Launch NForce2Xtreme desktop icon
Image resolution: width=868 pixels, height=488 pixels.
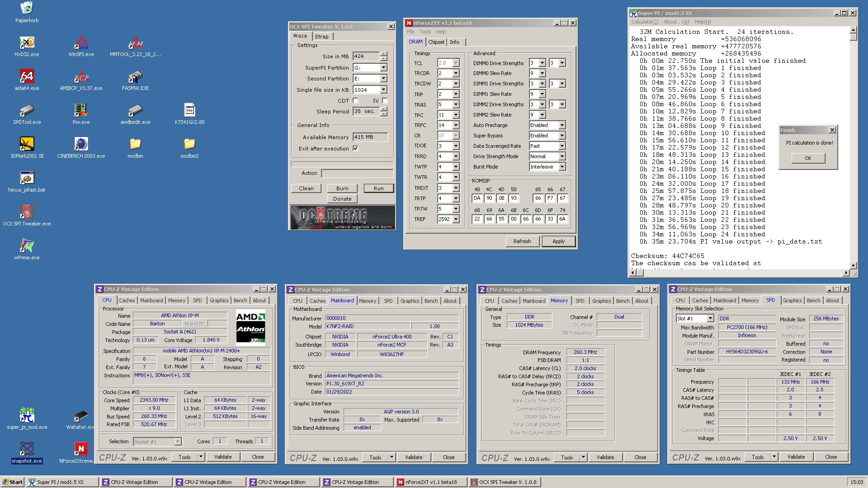coord(81,449)
